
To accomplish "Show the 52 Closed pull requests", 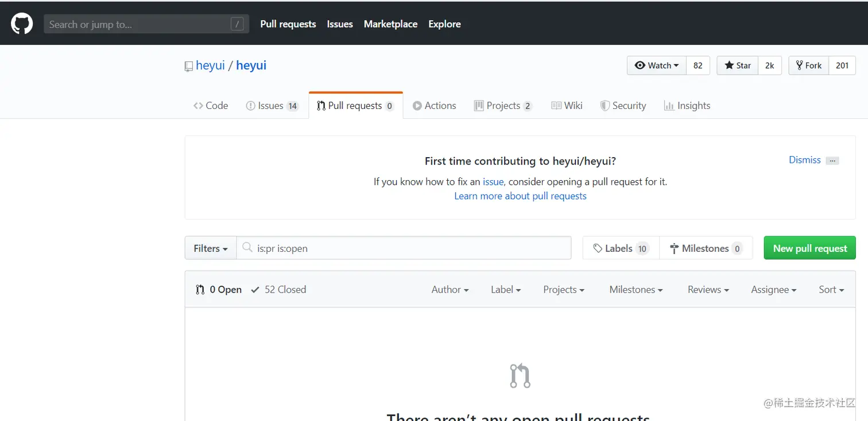I will tap(278, 290).
